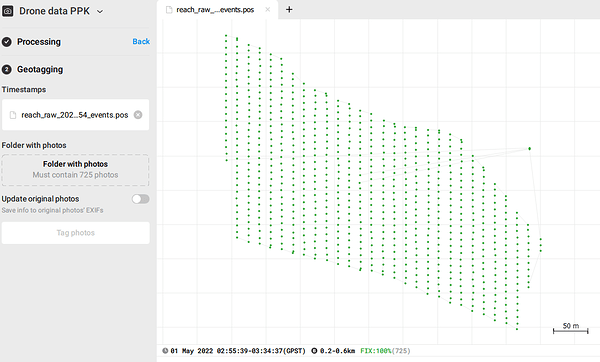
Task: Choose the Folder with photos drop area
Action: (x=75, y=170)
